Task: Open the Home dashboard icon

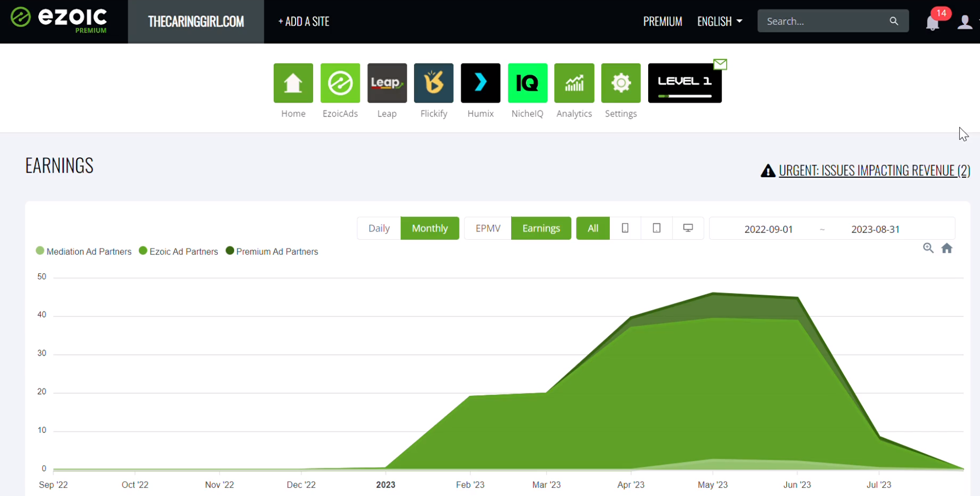Action: [293, 83]
